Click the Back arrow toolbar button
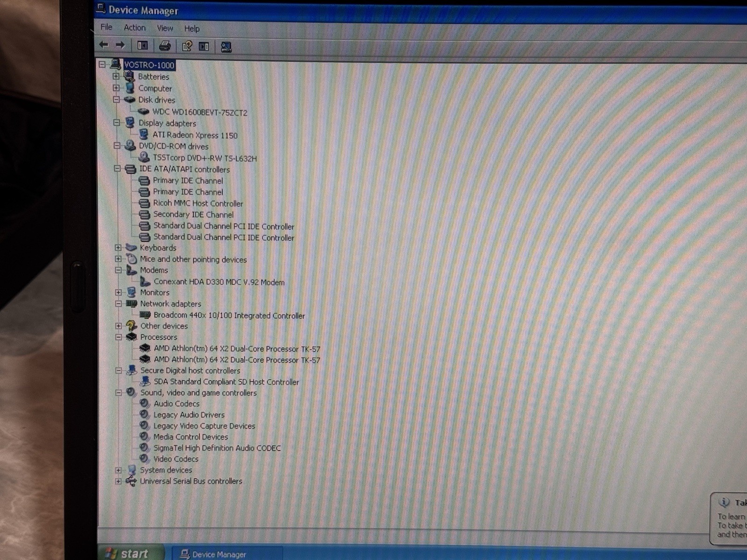The image size is (747, 560). 104,45
